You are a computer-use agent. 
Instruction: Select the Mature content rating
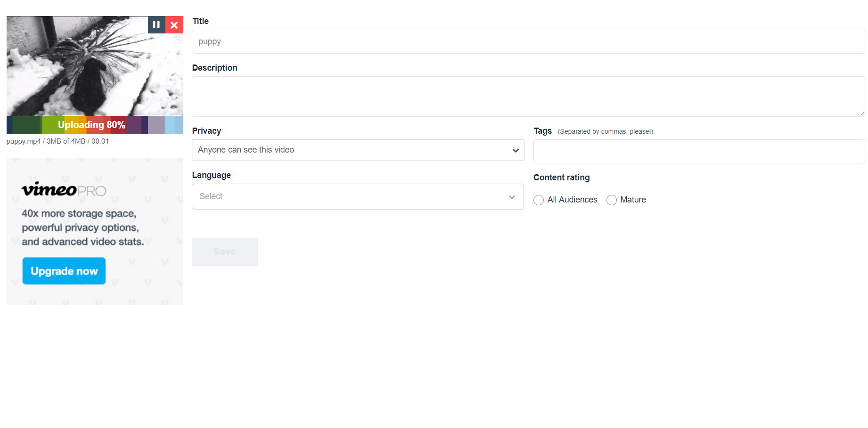(x=612, y=200)
